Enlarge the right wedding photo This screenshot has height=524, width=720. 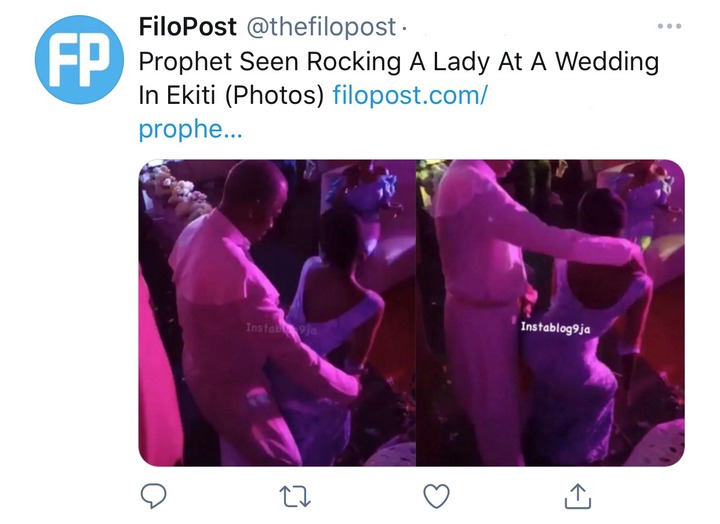point(551,313)
